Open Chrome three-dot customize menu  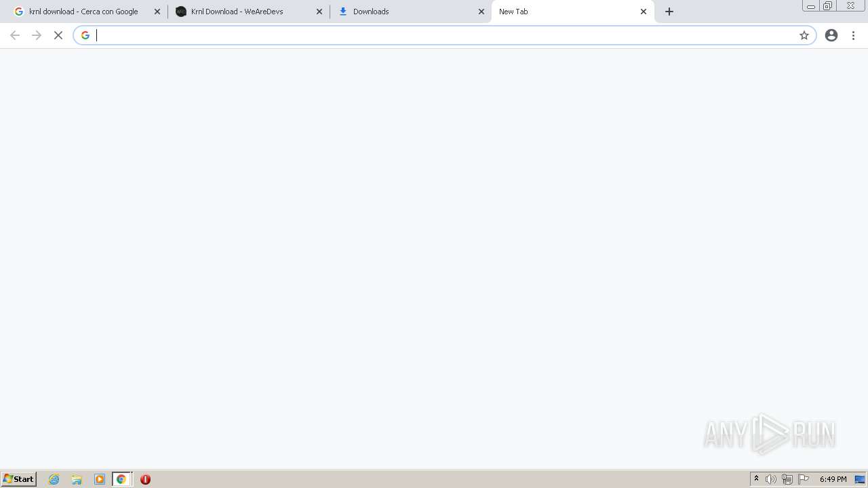[x=854, y=35]
